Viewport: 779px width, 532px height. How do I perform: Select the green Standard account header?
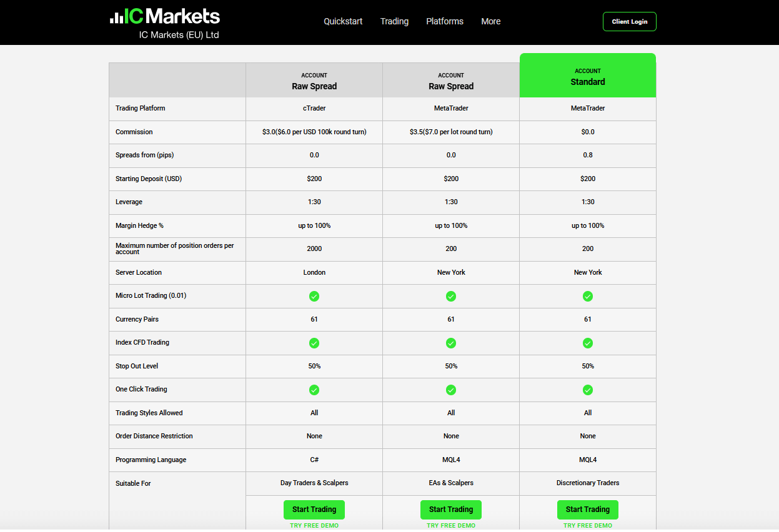(588, 76)
